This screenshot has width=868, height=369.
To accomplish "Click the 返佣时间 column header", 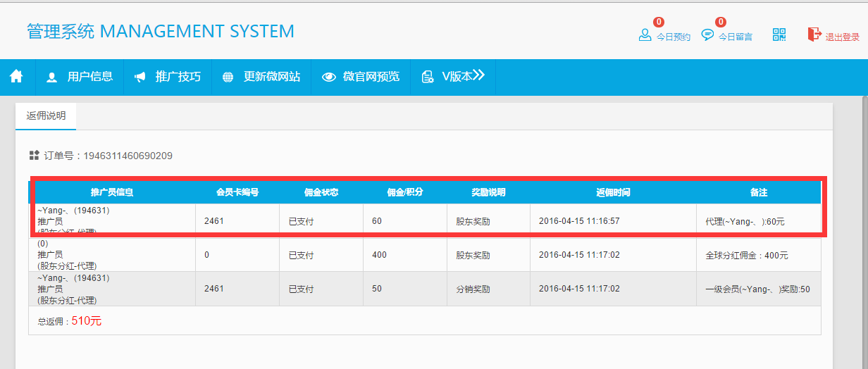I will tap(613, 192).
